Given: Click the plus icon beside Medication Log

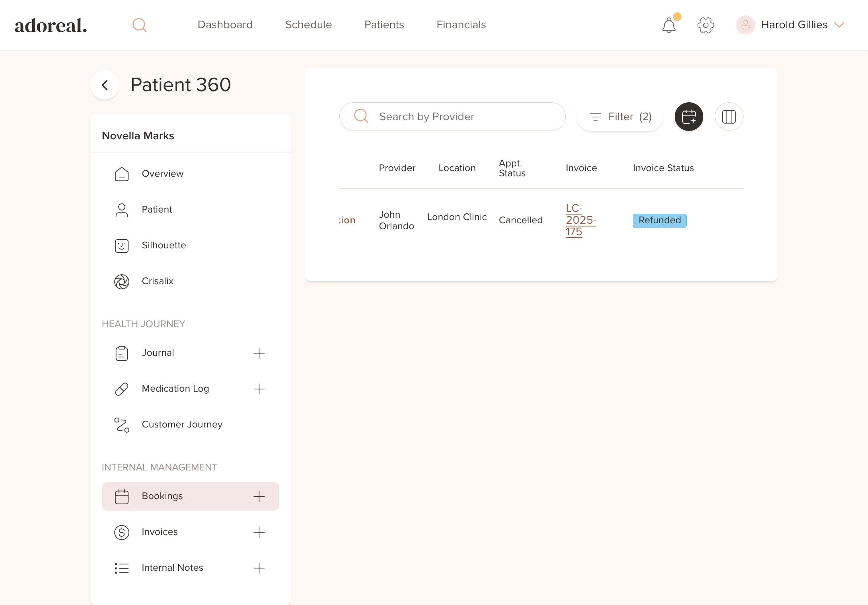Looking at the screenshot, I should (259, 389).
